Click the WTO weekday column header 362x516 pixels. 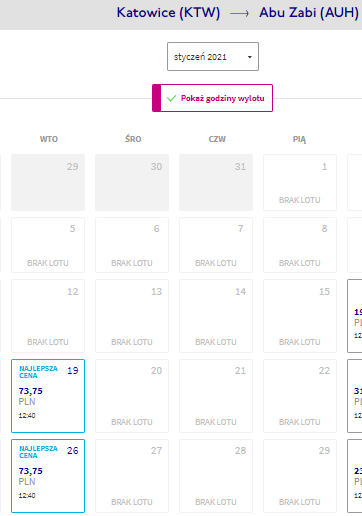(49, 139)
